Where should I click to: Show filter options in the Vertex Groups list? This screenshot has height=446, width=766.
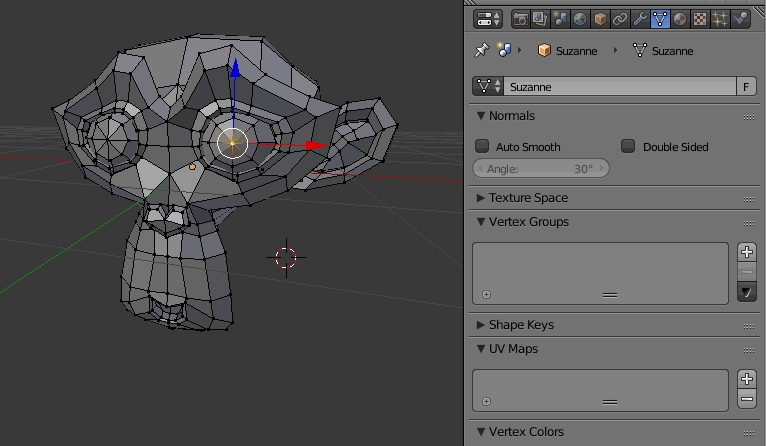pyautogui.click(x=486, y=295)
